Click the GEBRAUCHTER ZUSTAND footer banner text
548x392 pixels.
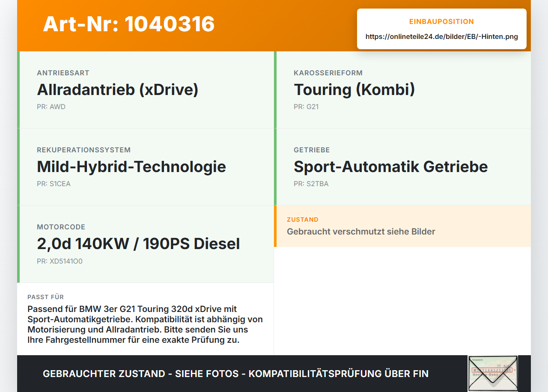point(235,374)
